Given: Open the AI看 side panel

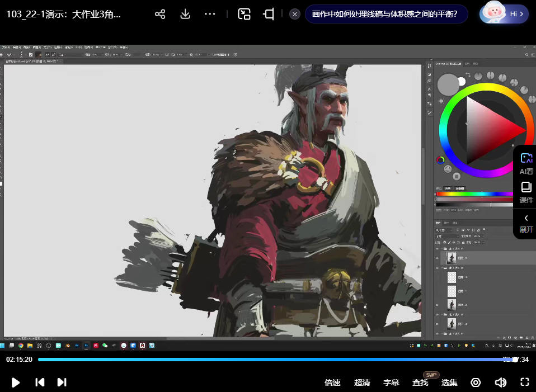Looking at the screenshot, I should [x=526, y=164].
